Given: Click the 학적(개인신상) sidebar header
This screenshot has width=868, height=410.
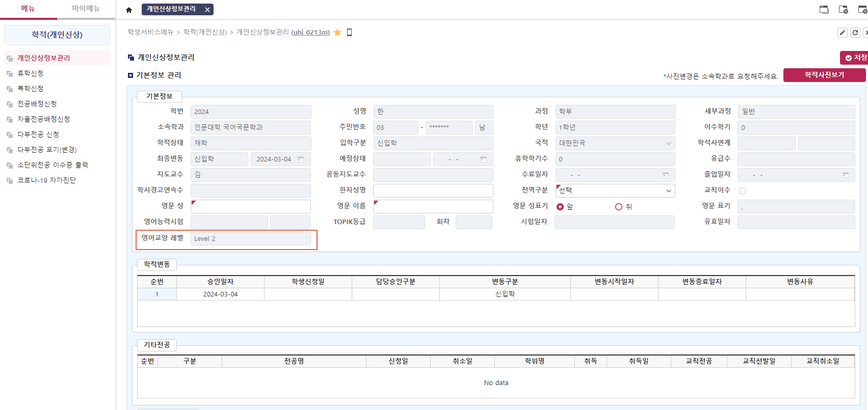Looking at the screenshot, I should (x=57, y=35).
